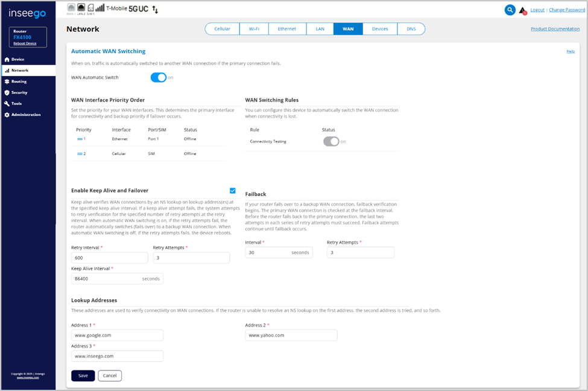
Task: Toggle the Connectivity Testing rule switch
Action: click(x=331, y=141)
